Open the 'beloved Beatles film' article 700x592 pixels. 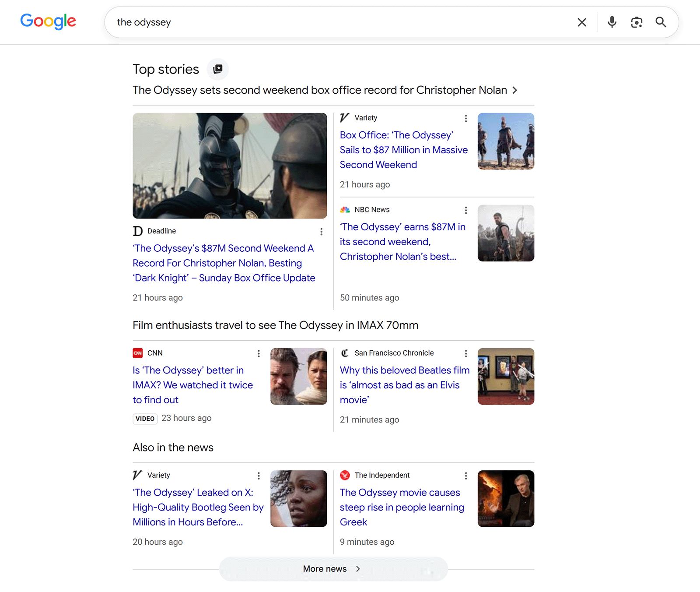point(405,385)
